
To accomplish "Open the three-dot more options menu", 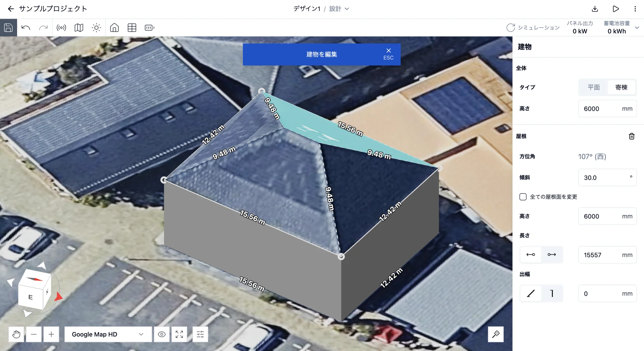I will [x=635, y=9].
